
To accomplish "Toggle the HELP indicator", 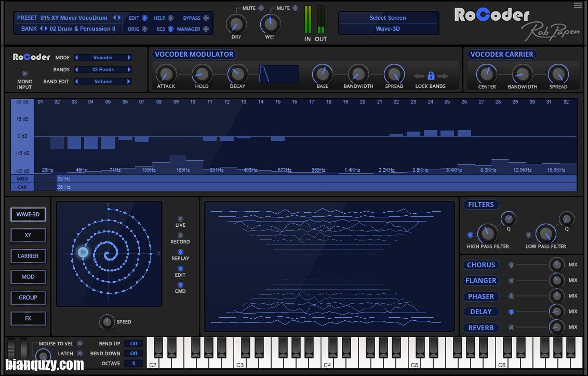I will pyautogui.click(x=170, y=18).
